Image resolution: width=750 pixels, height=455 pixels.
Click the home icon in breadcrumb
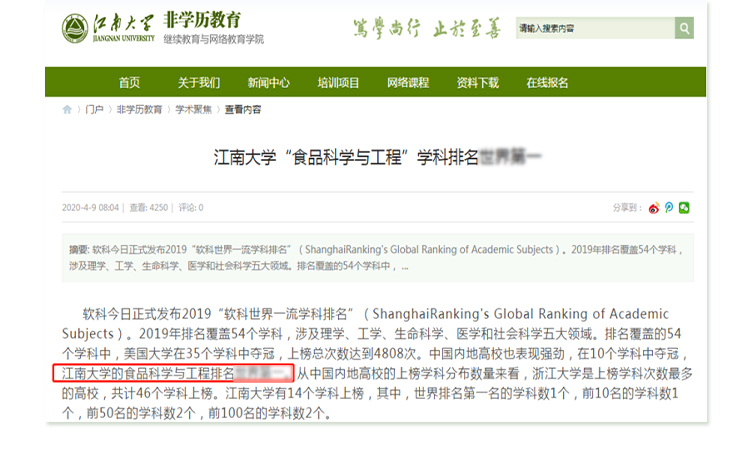pyautogui.click(x=67, y=110)
